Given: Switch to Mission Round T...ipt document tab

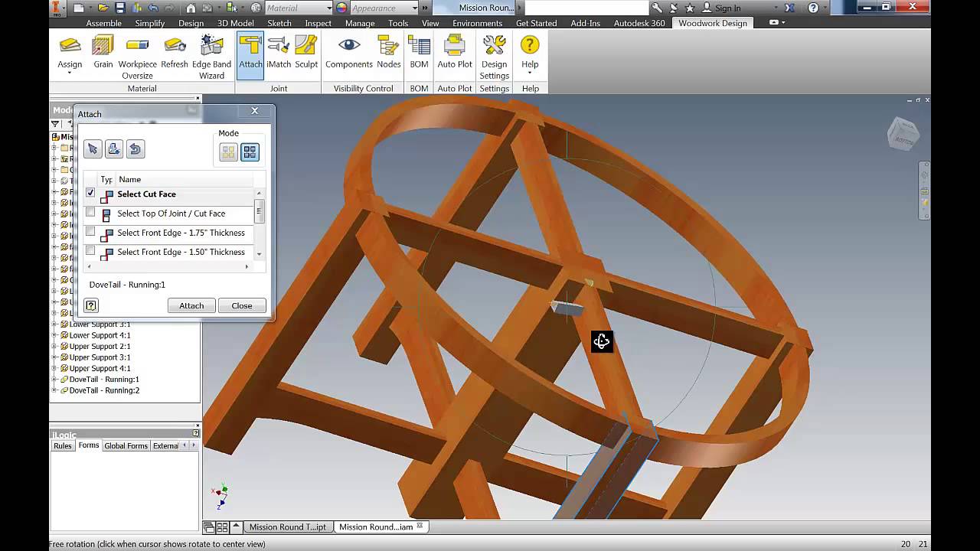Looking at the screenshot, I should coord(287,527).
